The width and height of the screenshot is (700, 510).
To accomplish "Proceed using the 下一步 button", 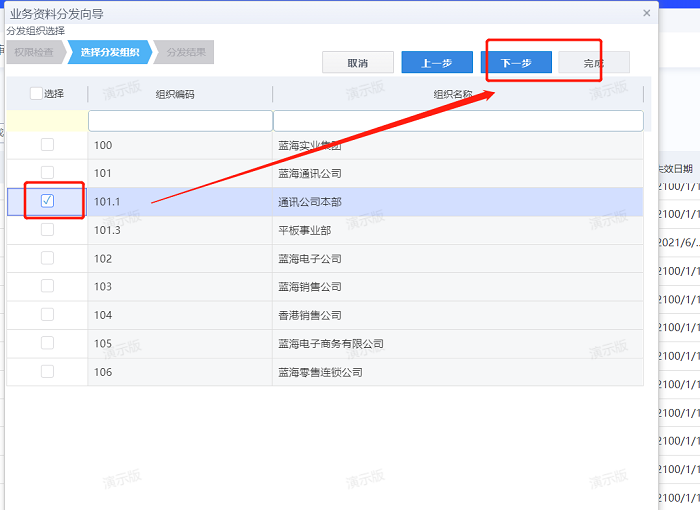I will [515, 63].
